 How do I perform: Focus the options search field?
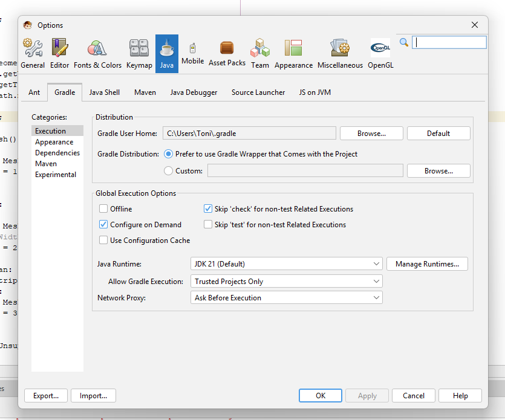pyautogui.click(x=449, y=42)
